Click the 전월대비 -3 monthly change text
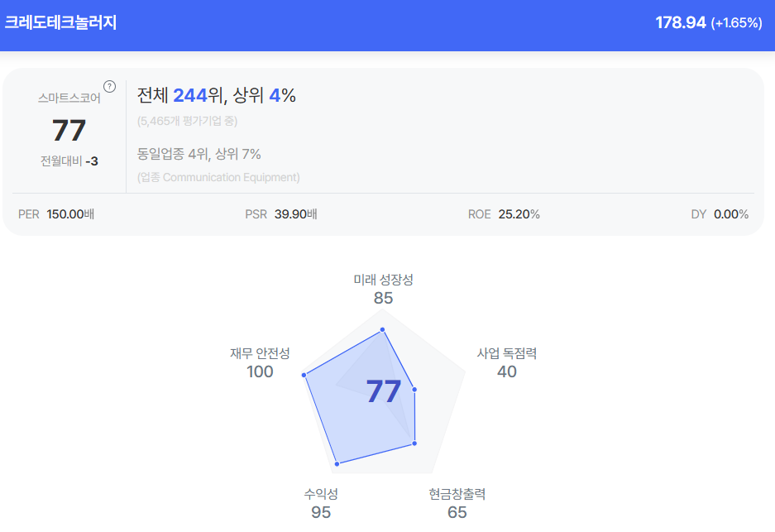Screen dimensions: 775x532 (x=69, y=161)
